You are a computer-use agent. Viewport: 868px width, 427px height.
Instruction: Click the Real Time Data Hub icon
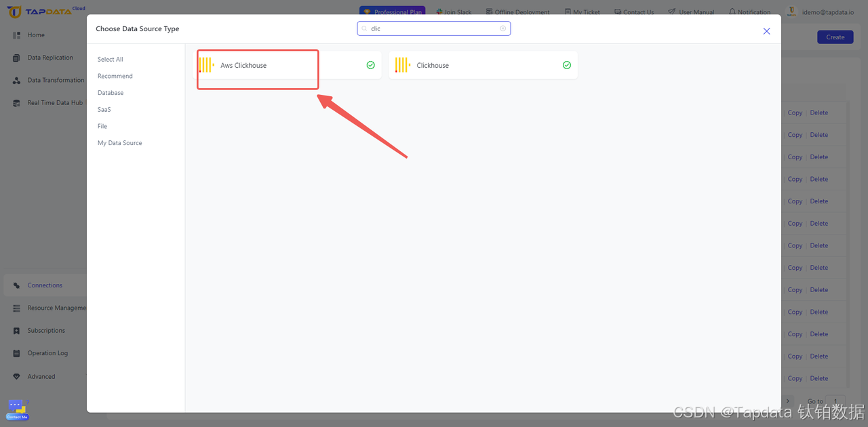tap(17, 103)
